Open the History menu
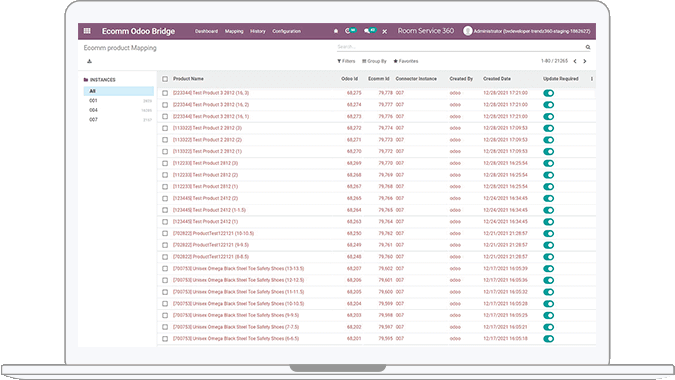This screenshot has width=675, height=380. coord(257,31)
